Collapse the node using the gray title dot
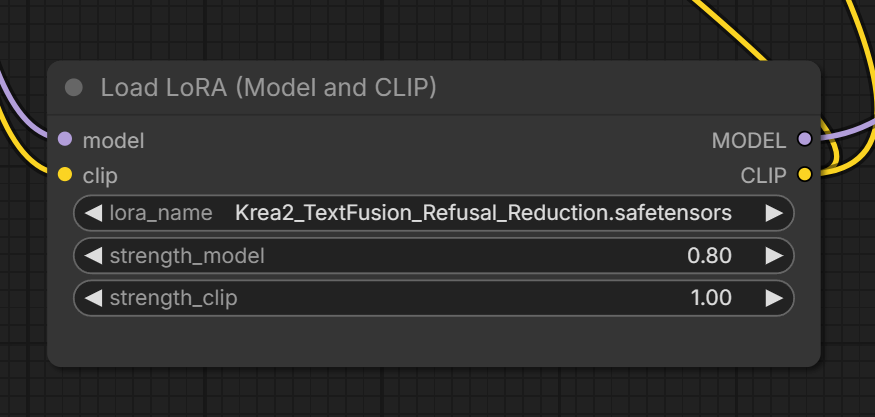875x417 pixels. point(74,88)
